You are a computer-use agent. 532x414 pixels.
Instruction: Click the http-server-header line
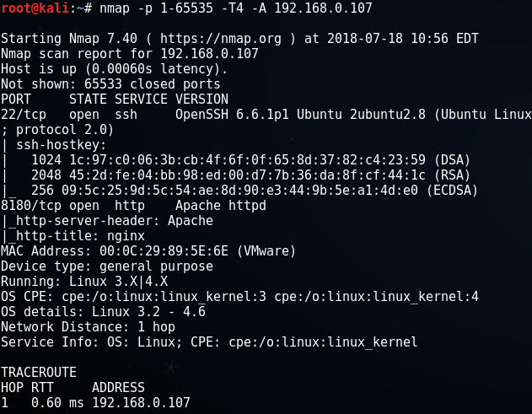[107, 221]
